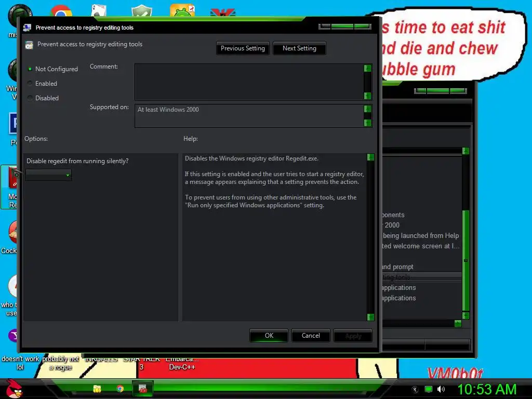Click background window list scroll up arrow
Screen dimensions: 532x399
pos(466,151)
